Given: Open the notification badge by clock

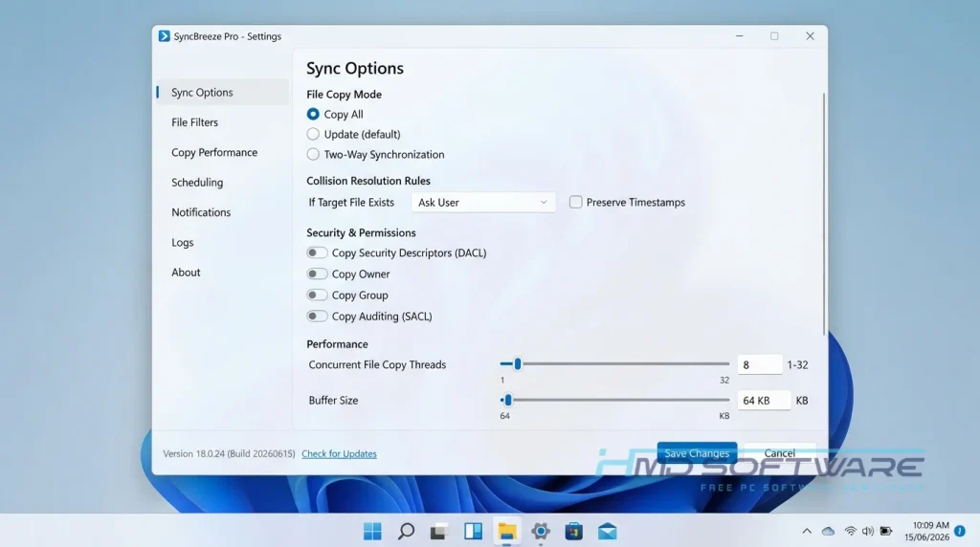Looking at the screenshot, I should point(960,532).
